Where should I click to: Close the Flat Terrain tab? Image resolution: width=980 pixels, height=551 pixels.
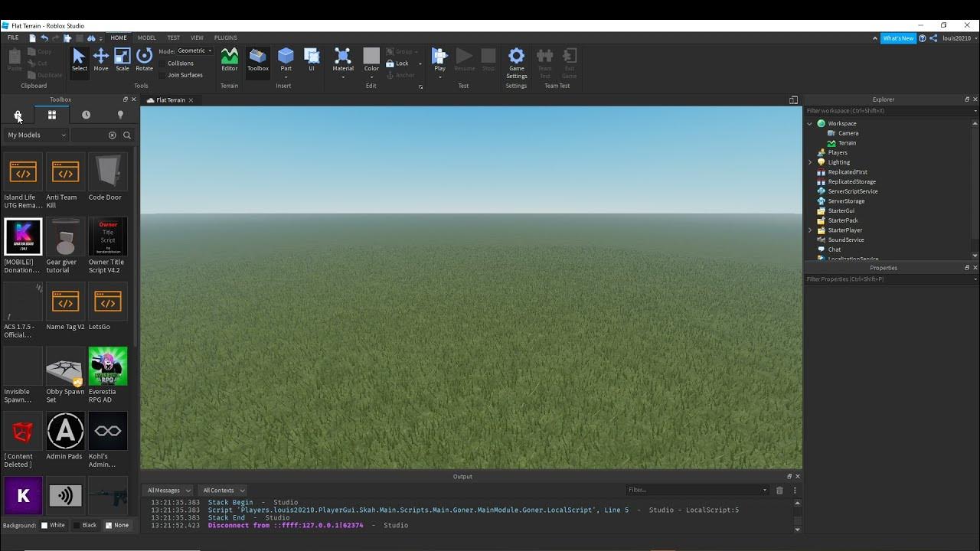(x=191, y=100)
